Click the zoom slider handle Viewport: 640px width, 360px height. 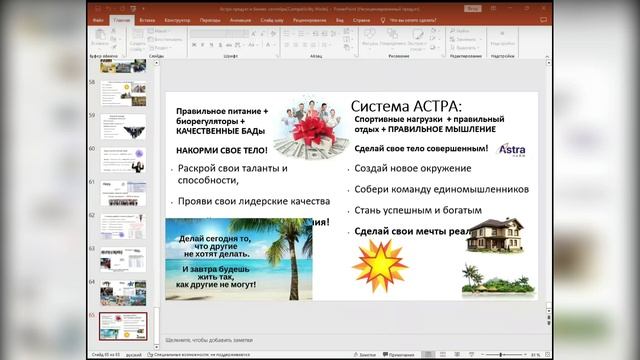(x=500, y=355)
